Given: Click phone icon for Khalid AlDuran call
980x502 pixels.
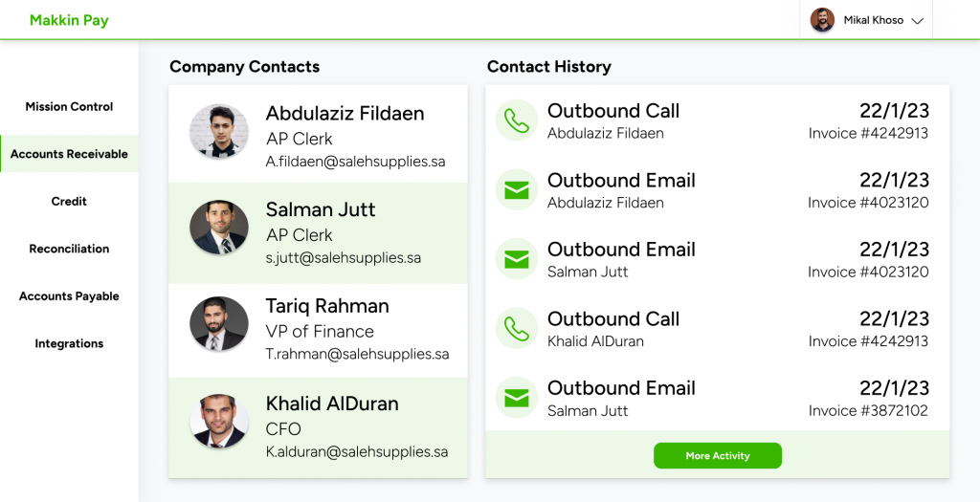Looking at the screenshot, I should click(516, 329).
